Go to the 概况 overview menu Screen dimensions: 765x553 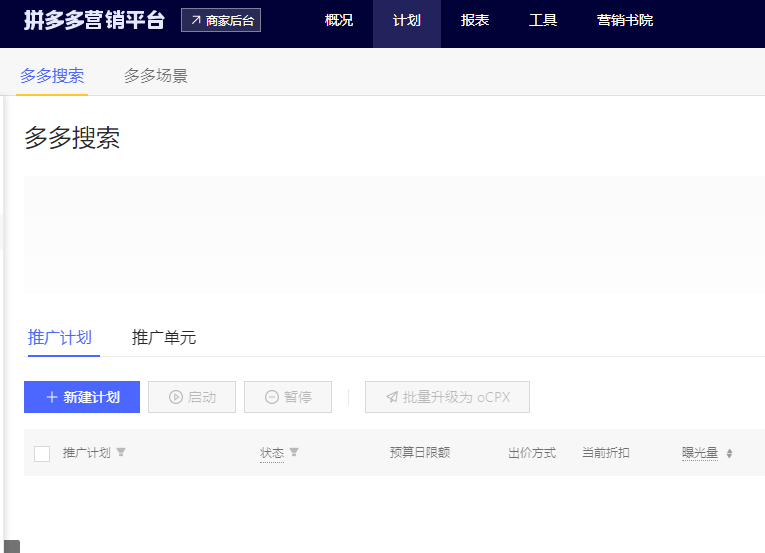339,20
